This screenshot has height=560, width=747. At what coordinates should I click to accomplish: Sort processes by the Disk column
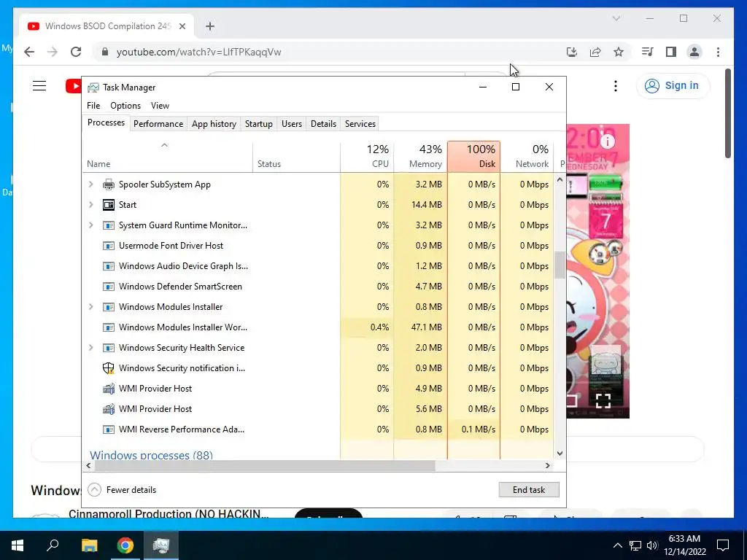473,156
